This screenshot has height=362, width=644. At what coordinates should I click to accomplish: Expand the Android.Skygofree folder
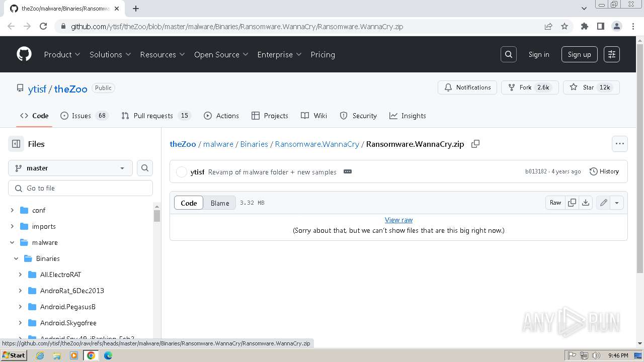pos(20,323)
